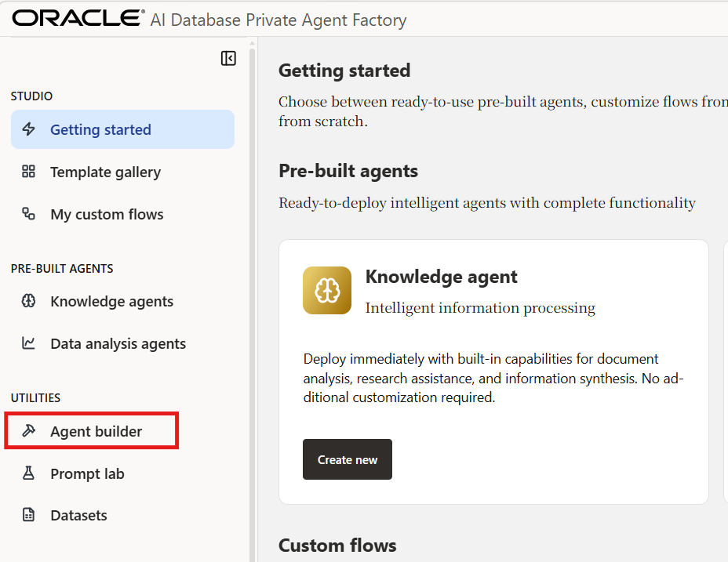
Task: Click the sidebar vertical scrollbar
Action: [x=252, y=298]
